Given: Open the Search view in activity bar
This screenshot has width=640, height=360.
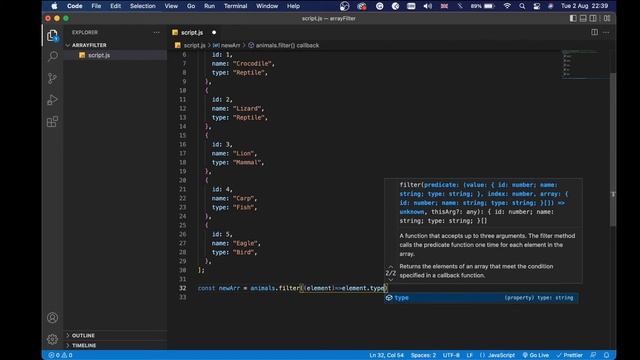Looking at the screenshot, I should [x=53, y=56].
